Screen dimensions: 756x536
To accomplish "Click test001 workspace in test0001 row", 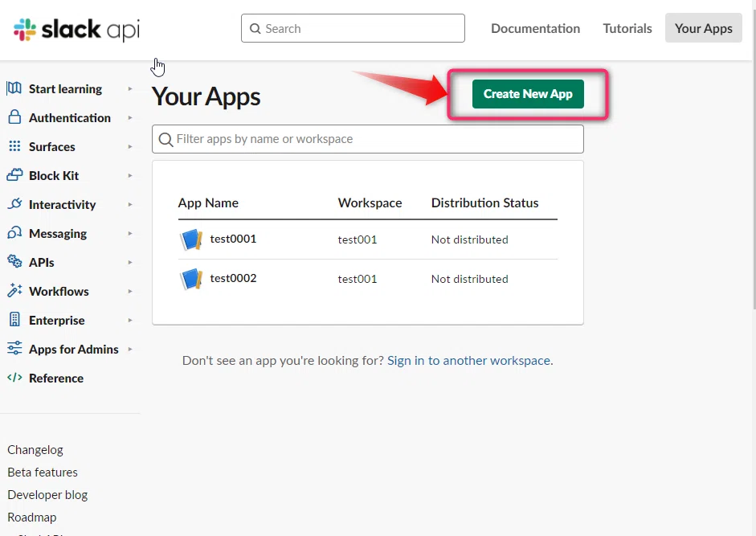I will (358, 239).
